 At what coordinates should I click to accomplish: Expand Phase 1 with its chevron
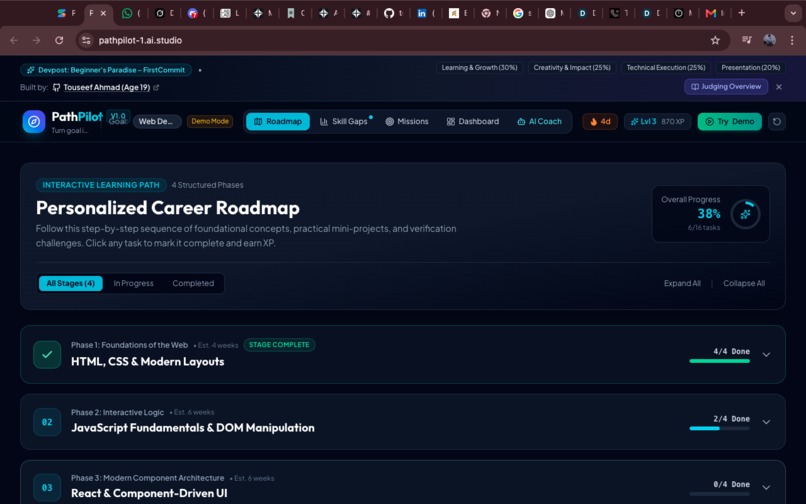pos(766,354)
